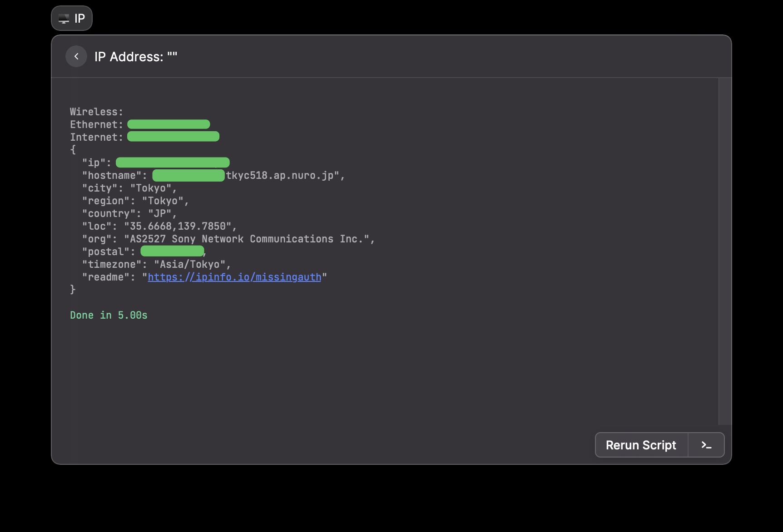Click the redacted postal code bar

tap(172, 251)
